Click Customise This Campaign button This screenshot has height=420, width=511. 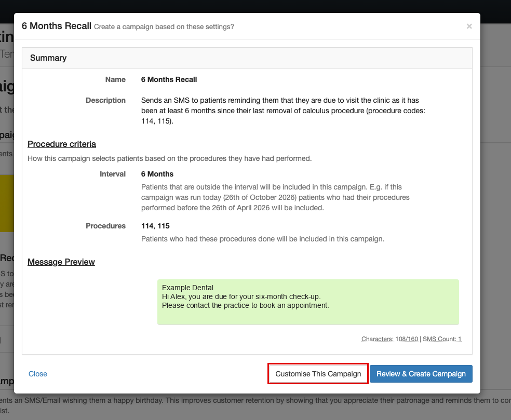click(318, 374)
